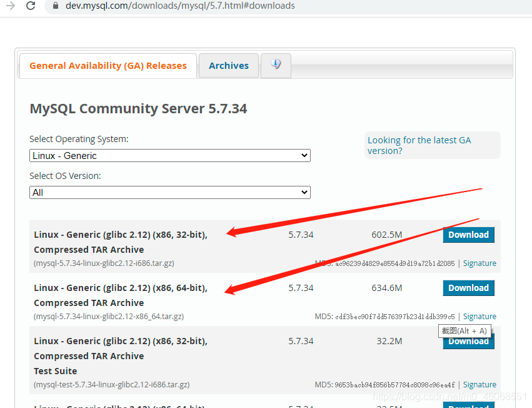
Task: Click MD5 hash cdf3bec90f7dd576397b23d1ddb399c5
Action: tap(395, 317)
